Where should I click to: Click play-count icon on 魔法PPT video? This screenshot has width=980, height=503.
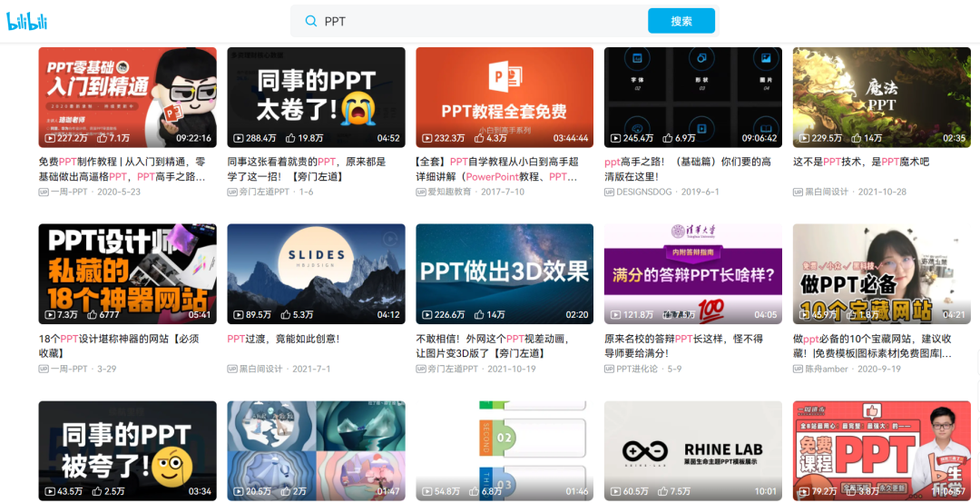[x=803, y=138]
